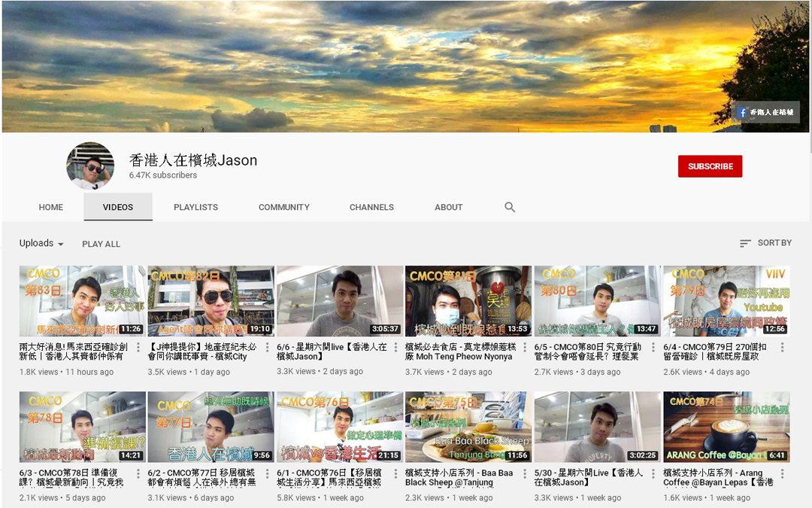
Task: Open options menu for Arang Coffee video
Action: (x=782, y=473)
